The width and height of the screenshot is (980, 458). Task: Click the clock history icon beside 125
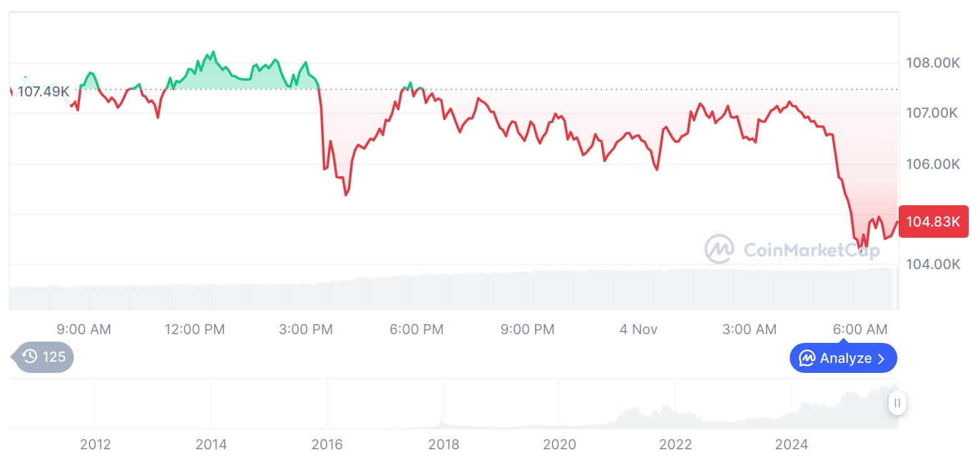pyautogui.click(x=30, y=357)
